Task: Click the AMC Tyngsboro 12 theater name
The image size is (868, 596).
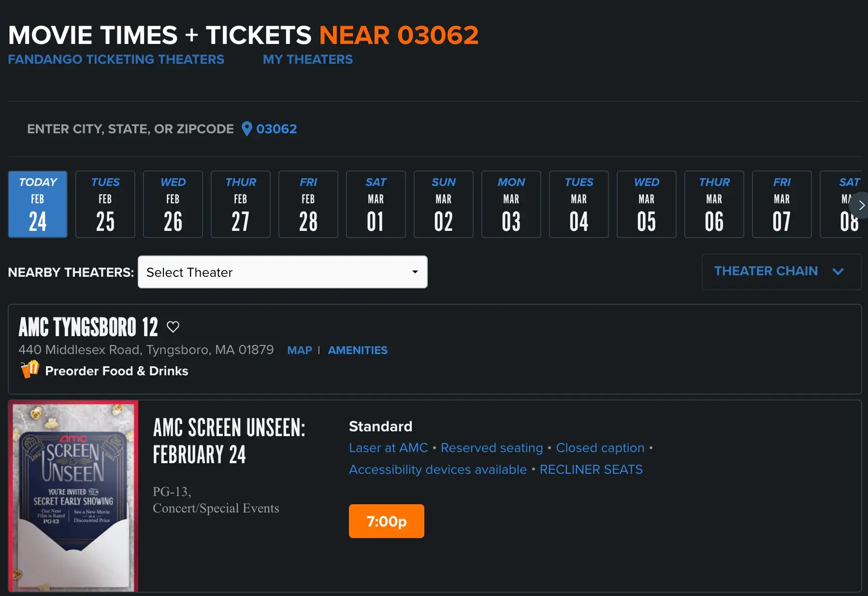Action: [88, 327]
